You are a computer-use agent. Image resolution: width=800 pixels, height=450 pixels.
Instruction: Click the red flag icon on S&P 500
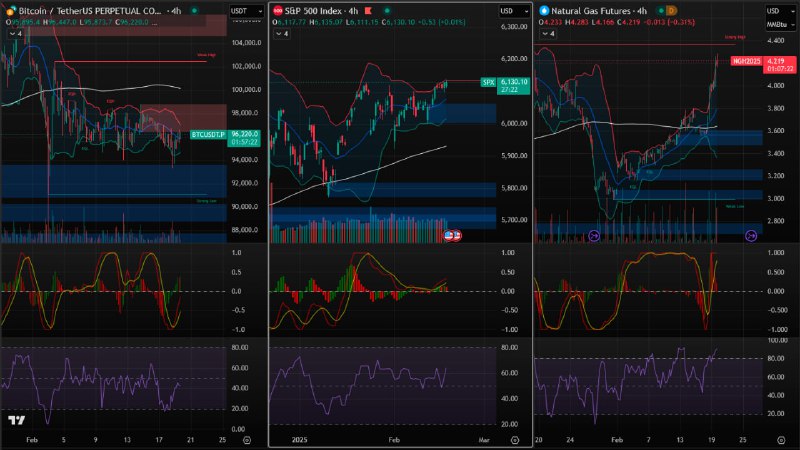point(368,11)
